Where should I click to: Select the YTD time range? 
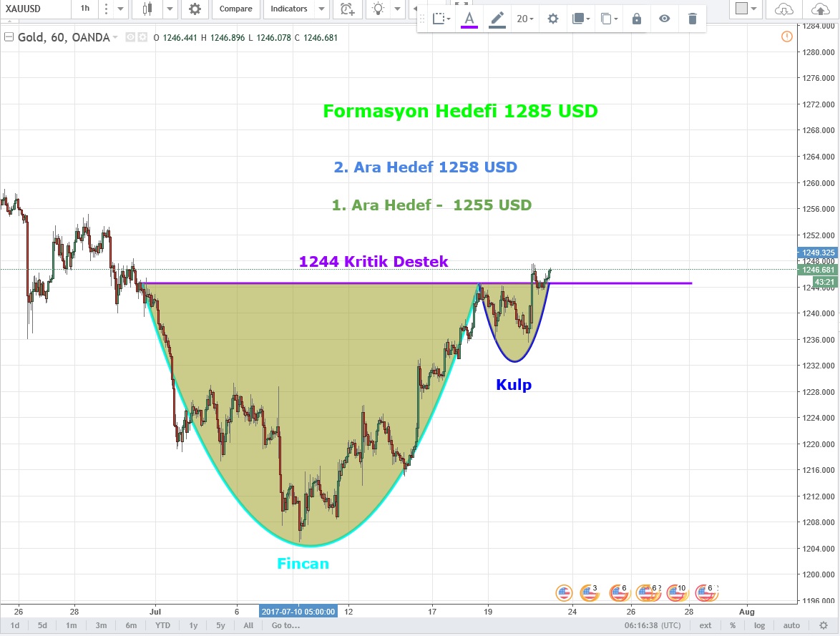point(162,625)
